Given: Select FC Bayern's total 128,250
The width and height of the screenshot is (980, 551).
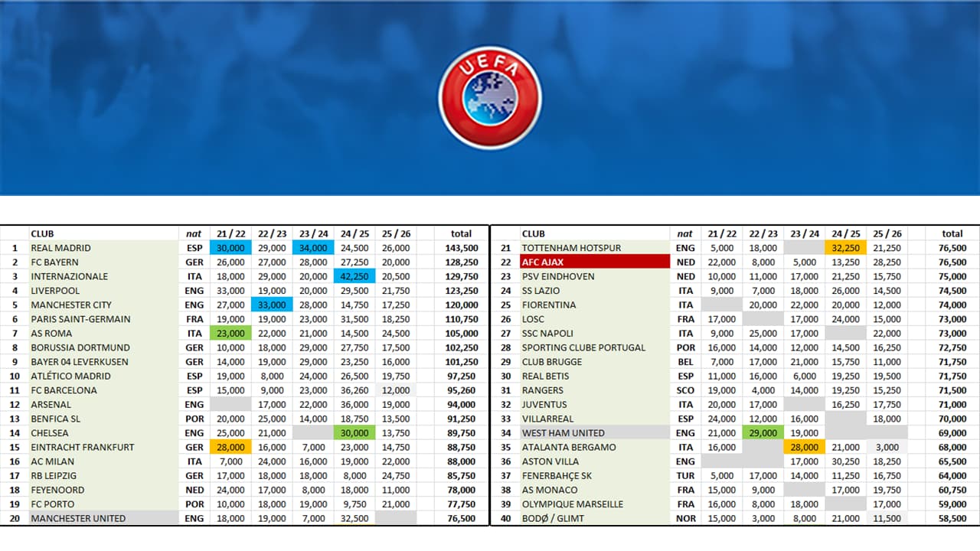Looking at the screenshot, I should [x=462, y=262].
